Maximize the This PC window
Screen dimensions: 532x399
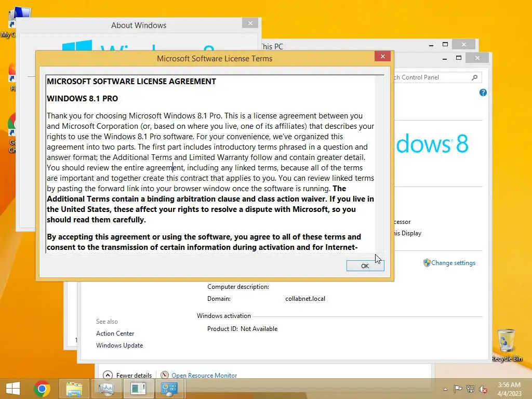pyautogui.click(x=445, y=45)
